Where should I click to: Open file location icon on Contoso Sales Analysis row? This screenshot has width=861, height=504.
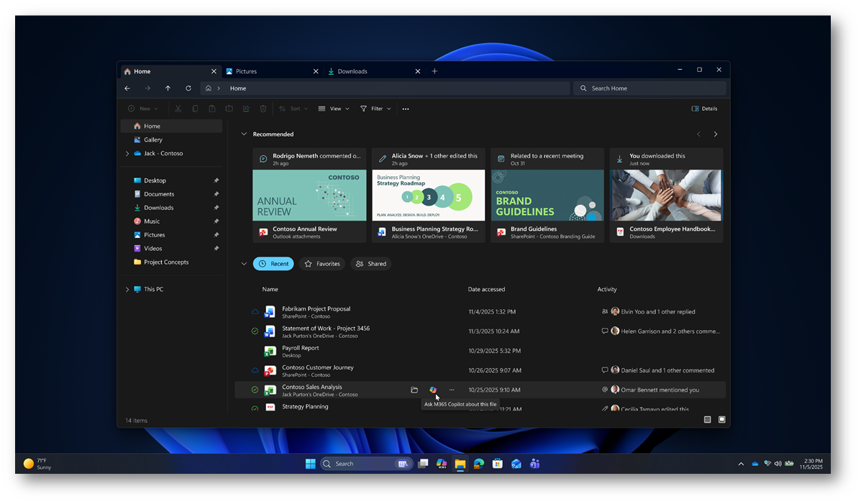pos(414,390)
